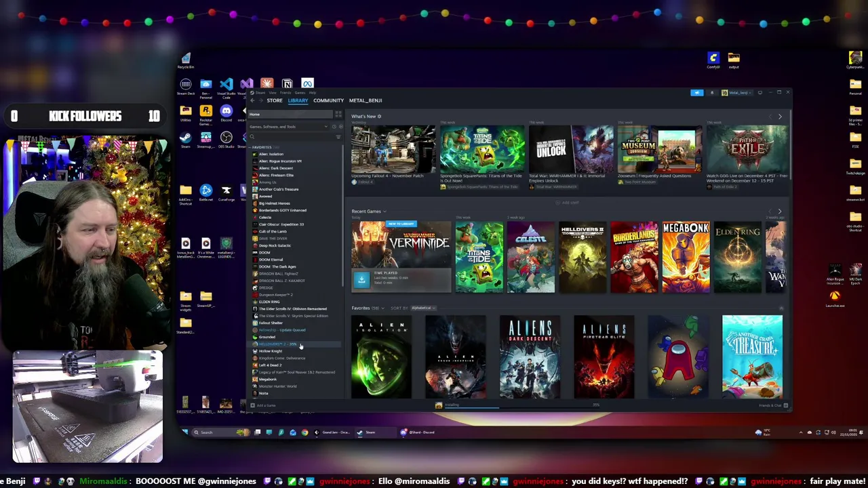Open the advanced filter options icon
868x488 pixels.
coord(338,137)
